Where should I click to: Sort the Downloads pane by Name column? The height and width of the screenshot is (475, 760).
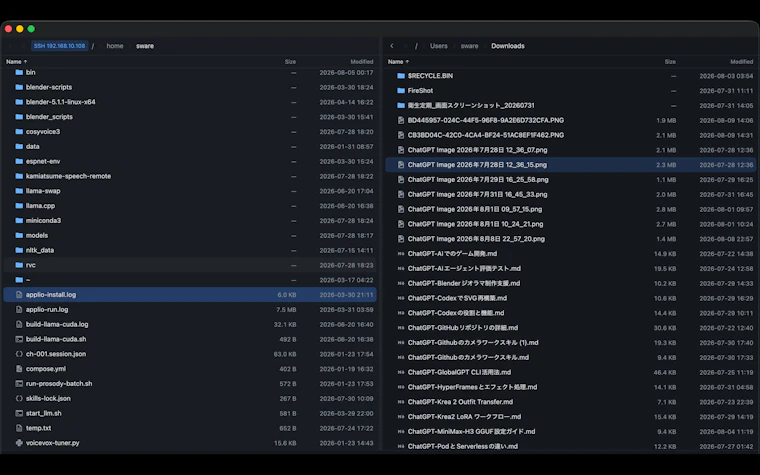pyautogui.click(x=398, y=62)
